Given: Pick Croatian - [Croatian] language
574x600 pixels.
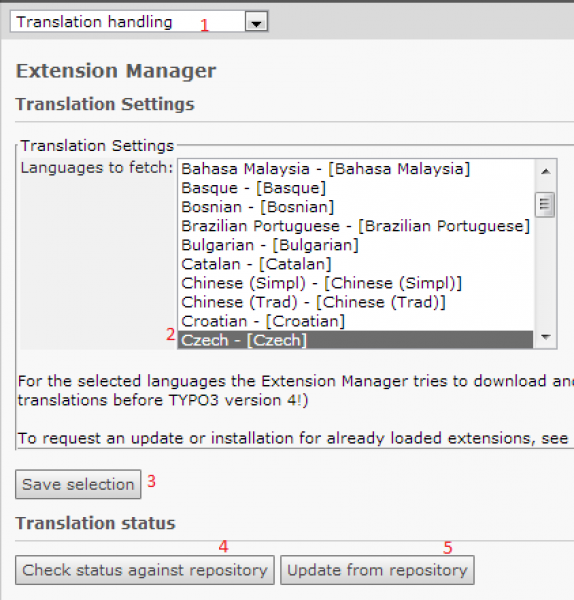Looking at the screenshot, I should point(355,321).
